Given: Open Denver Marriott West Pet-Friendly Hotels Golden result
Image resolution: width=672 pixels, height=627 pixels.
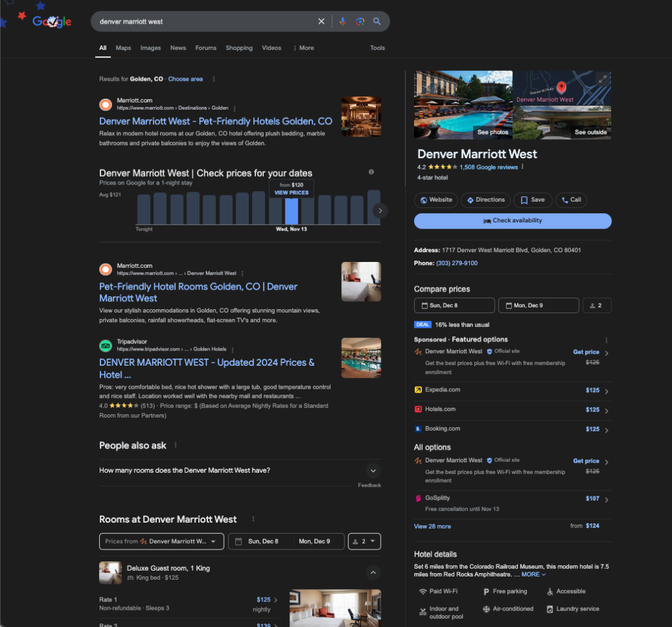Looking at the screenshot, I should click(215, 121).
